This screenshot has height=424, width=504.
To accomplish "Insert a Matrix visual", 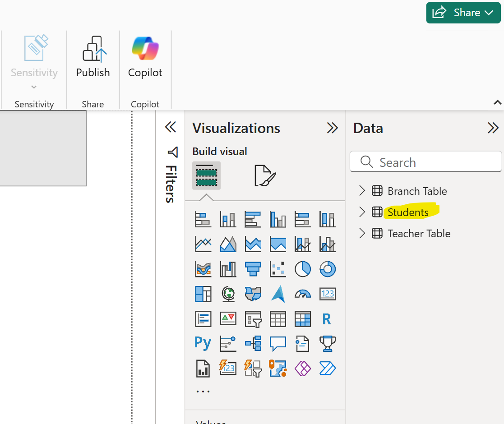I will coord(302,318).
